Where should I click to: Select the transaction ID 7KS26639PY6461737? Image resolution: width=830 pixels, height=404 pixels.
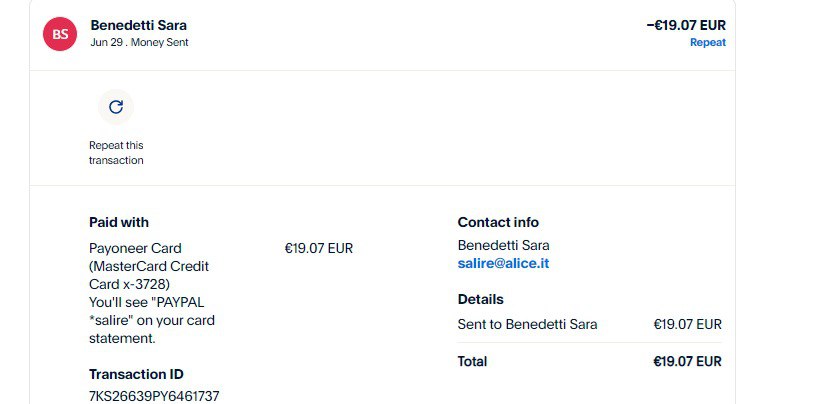tap(154, 396)
